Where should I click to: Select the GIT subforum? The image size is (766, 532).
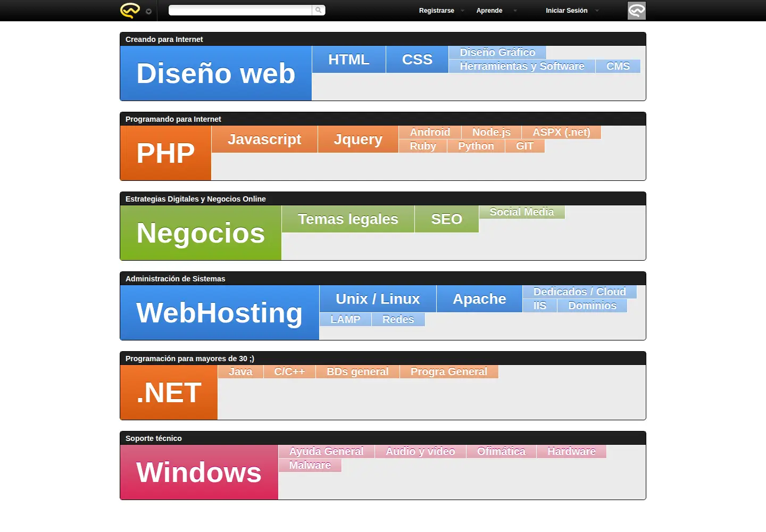coord(525,146)
